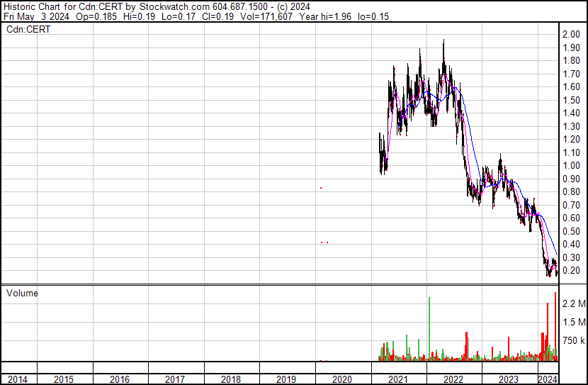Image resolution: width=588 pixels, height=385 pixels.
Task: Select the 1.00 price level label
Action: coord(571,166)
